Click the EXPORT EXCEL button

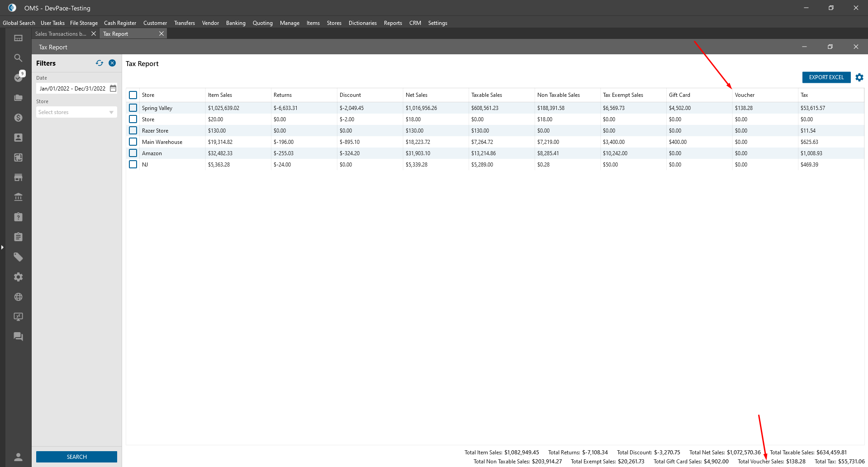[x=826, y=77]
